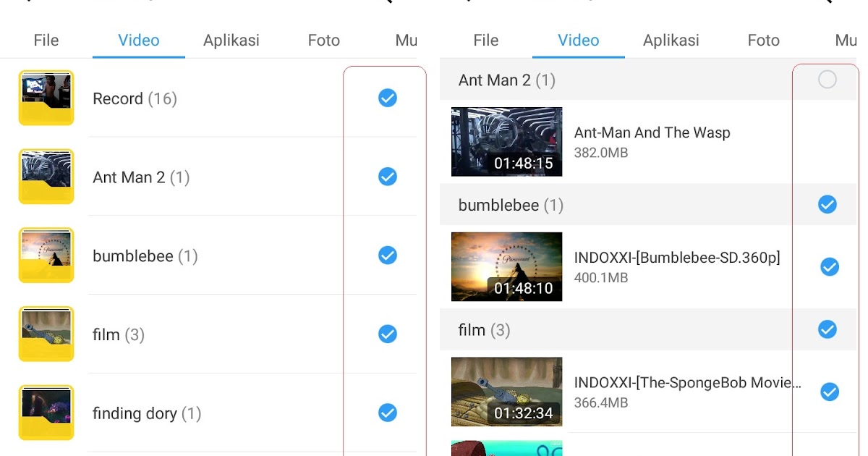Image resolution: width=868 pixels, height=456 pixels.
Task: Uncheck the Record (16) folder checkbox
Action: (x=388, y=98)
